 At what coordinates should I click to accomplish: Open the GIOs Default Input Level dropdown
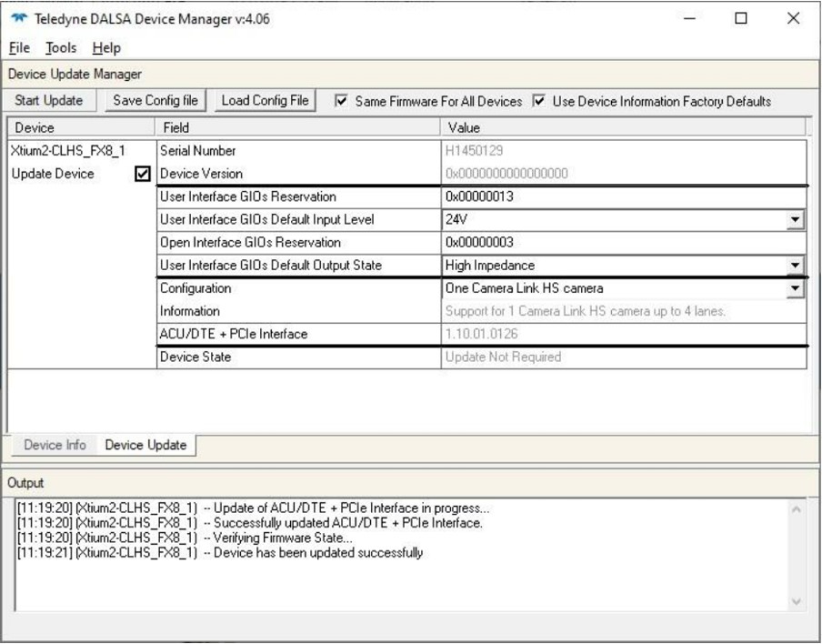[x=796, y=219]
